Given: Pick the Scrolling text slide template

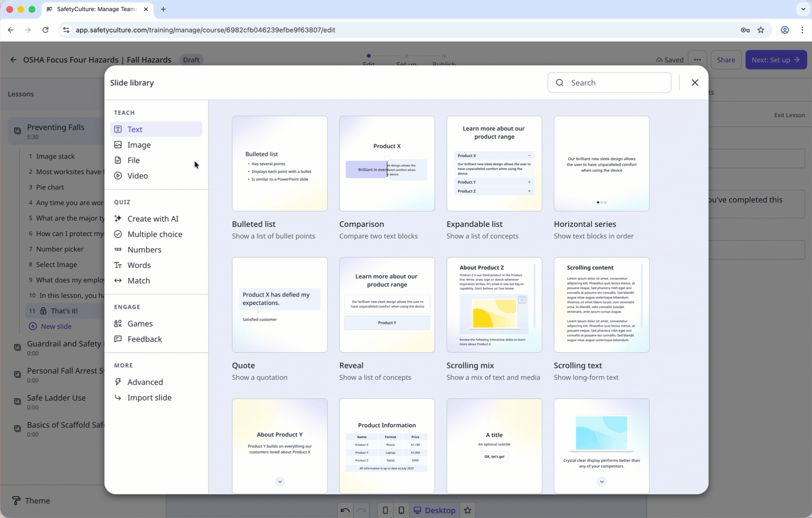Looking at the screenshot, I should click(x=601, y=305).
